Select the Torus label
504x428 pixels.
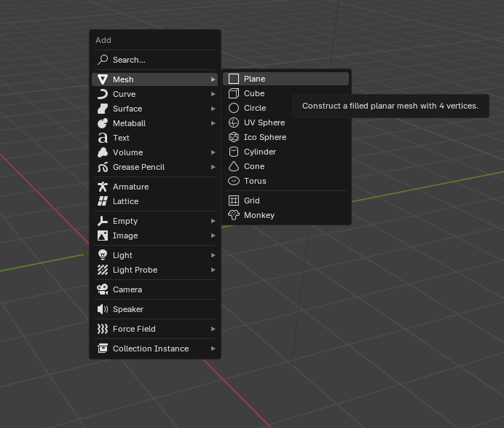click(x=255, y=181)
